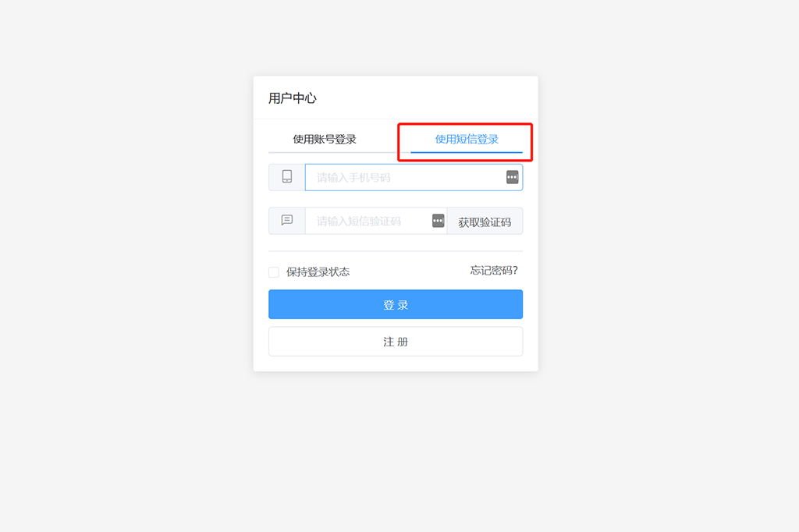Viewport: 799px width, 532px height.
Task: Submit with the blue 登录 button
Action: [x=396, y=304]
